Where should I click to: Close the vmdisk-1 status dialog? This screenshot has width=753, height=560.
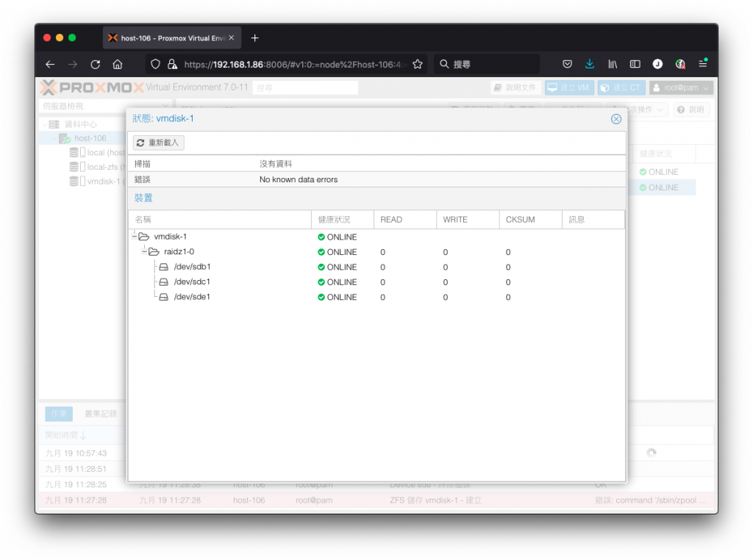616,119
